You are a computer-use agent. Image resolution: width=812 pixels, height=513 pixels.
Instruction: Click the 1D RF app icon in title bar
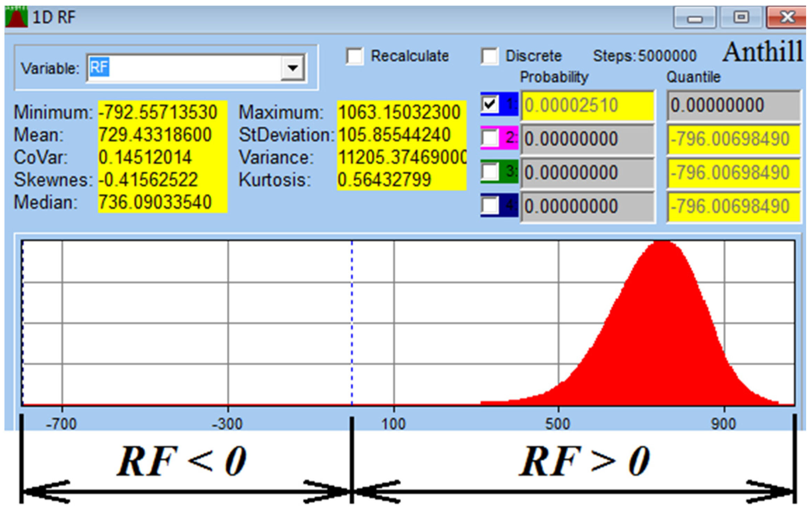[16, 17]
